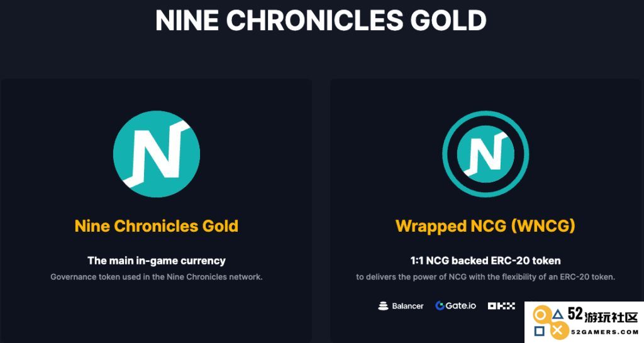Click the outer teal ring of WNCG logo
The width and height of the screenshot is (644, 343).
coord(486,114)
